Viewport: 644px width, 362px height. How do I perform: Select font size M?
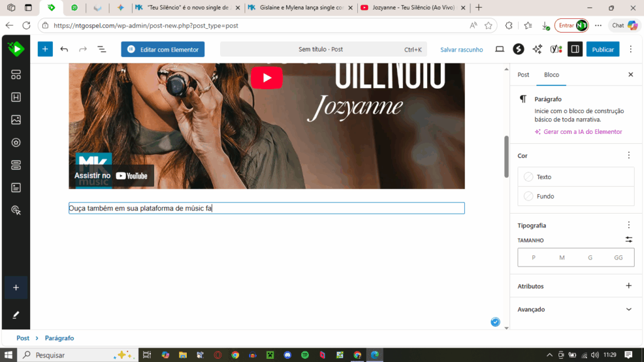pyautogui.click(x=562, y=257)
